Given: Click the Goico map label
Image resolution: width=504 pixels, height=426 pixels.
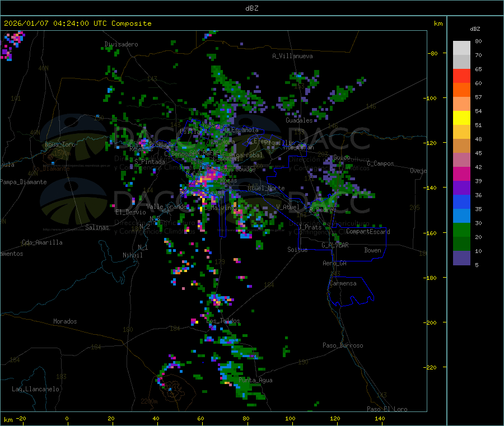Looking at the screenshot, I should tap(342, 157).
